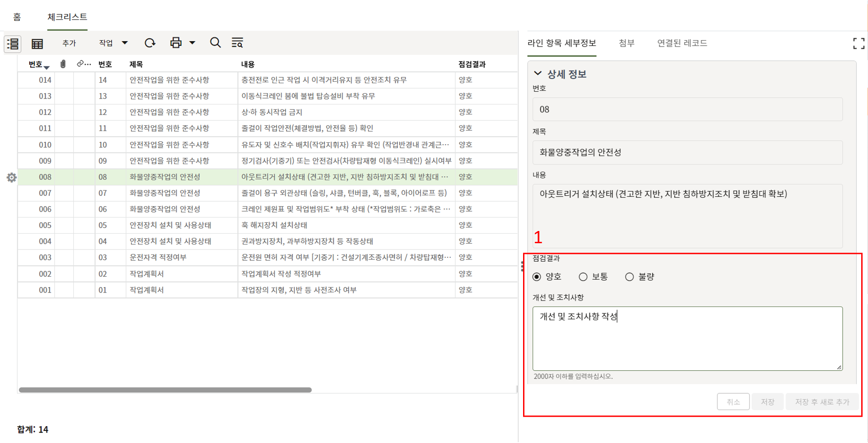Screen dimensions: 868x443
Task: Click the printer icon
Action: [x=176, y=43]
